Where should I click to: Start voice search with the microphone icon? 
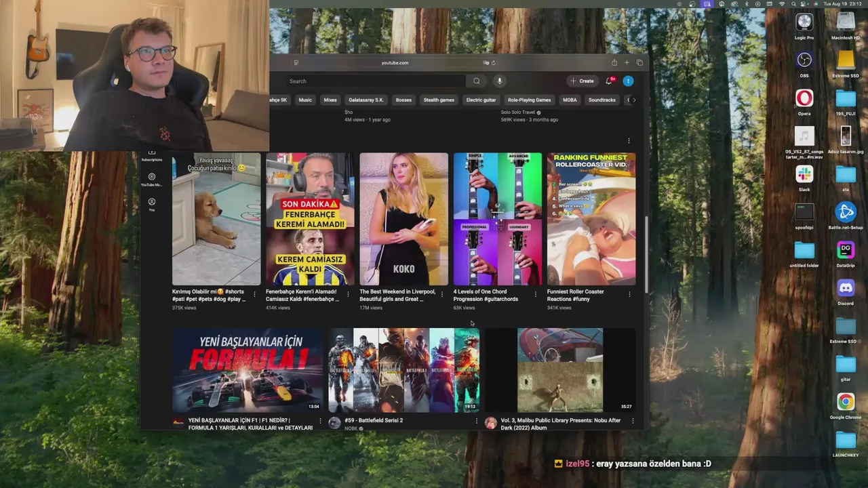click(499, 81)
